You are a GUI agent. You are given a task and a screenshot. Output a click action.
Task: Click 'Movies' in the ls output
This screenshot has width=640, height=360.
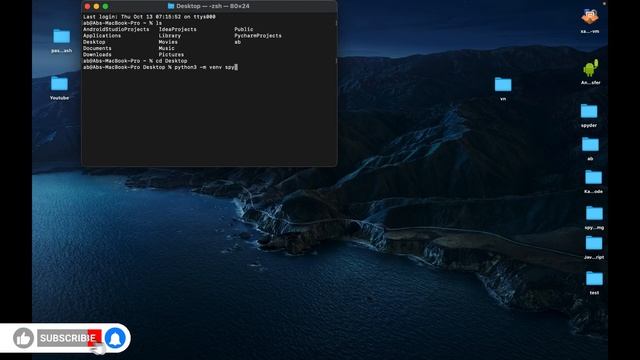(168, 42)
